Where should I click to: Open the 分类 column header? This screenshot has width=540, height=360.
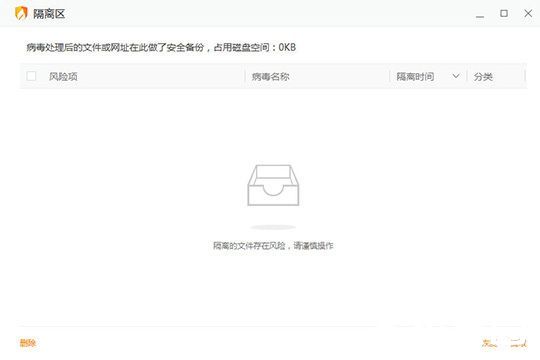click(483, 76)
